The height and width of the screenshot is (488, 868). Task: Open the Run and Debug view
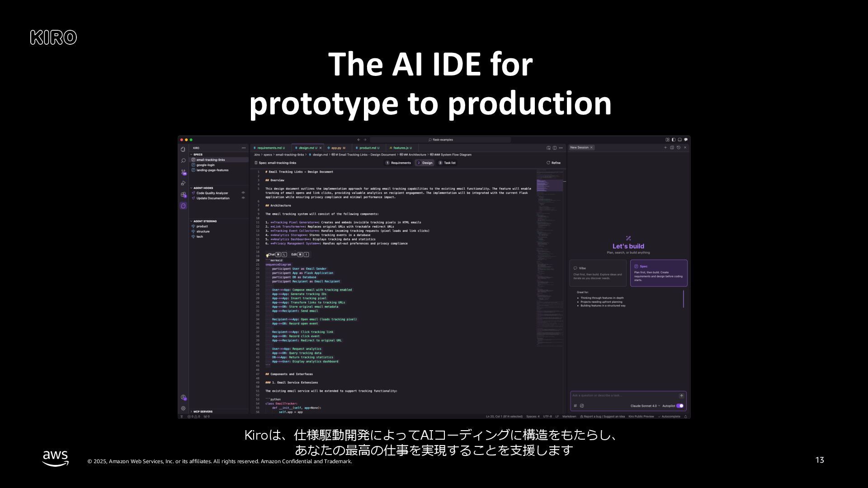[183, 183]
